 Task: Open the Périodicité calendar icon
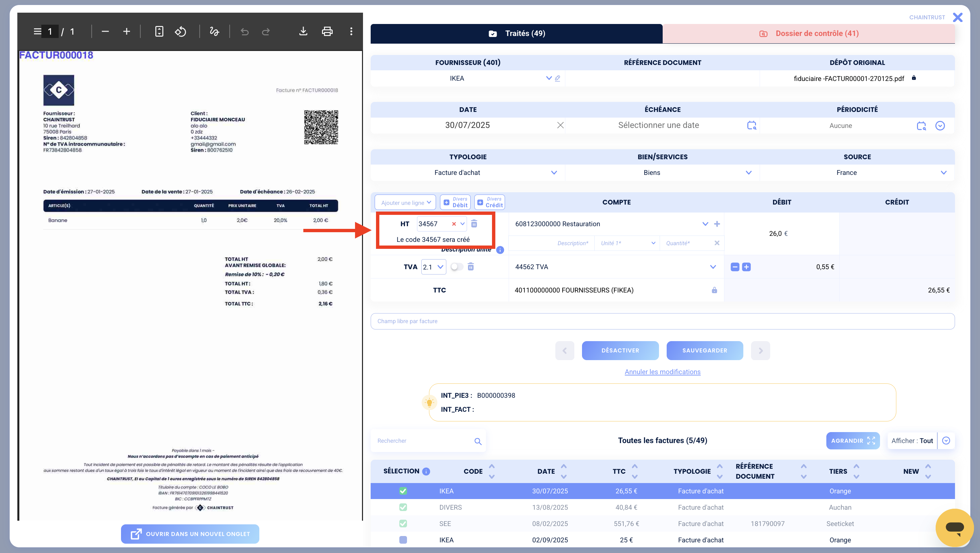point(921,126)
